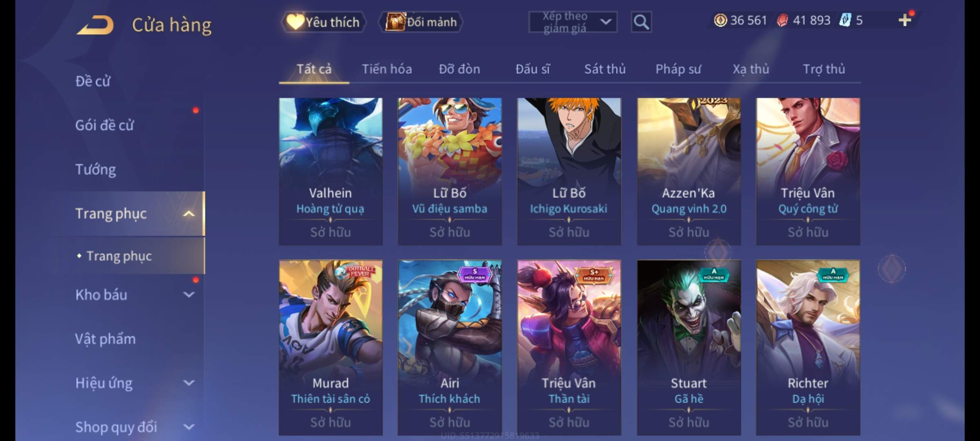Open Yêu thích favorites heart button

coord(323,22)
